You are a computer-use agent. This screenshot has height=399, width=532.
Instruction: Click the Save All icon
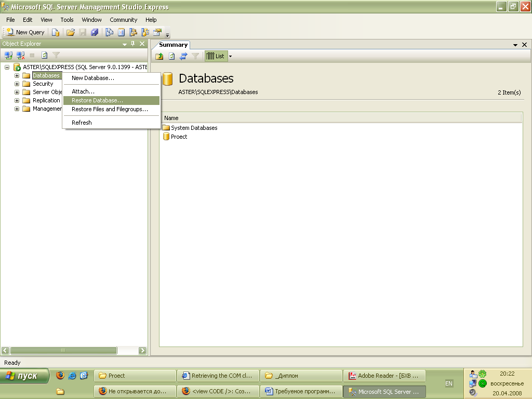95,32
